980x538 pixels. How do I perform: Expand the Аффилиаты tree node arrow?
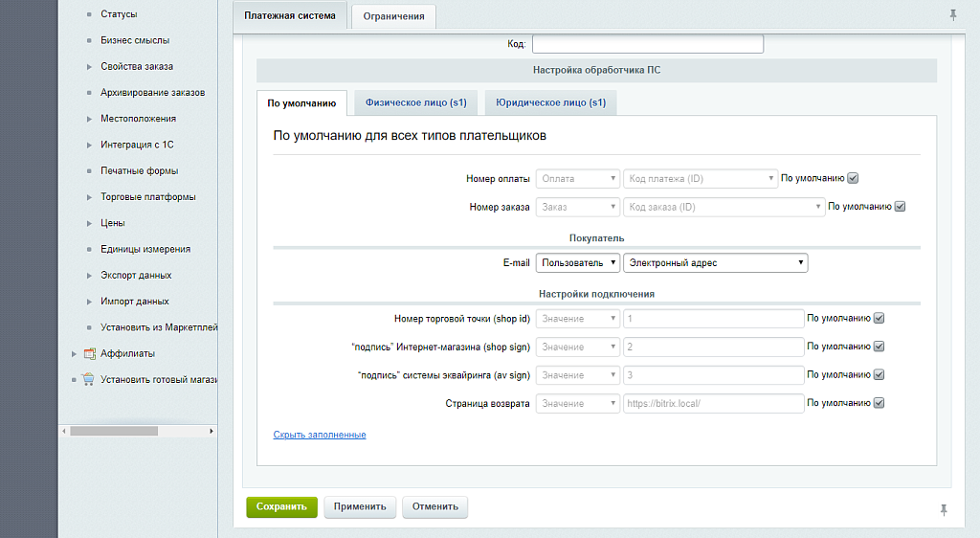tap(75, 353)
